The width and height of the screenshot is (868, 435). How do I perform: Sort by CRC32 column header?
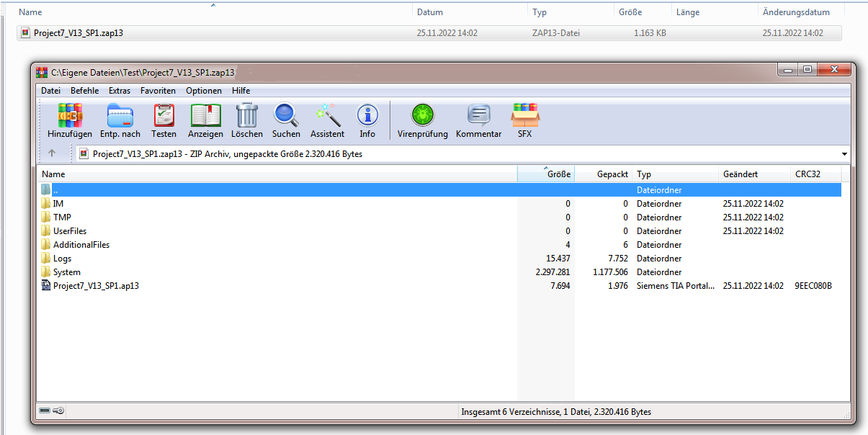817,174
